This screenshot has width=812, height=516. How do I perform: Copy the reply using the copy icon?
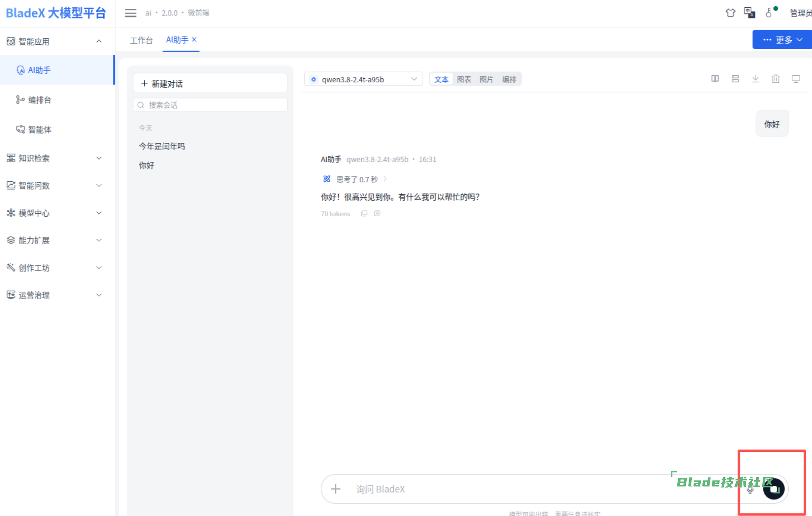point(364,213)
